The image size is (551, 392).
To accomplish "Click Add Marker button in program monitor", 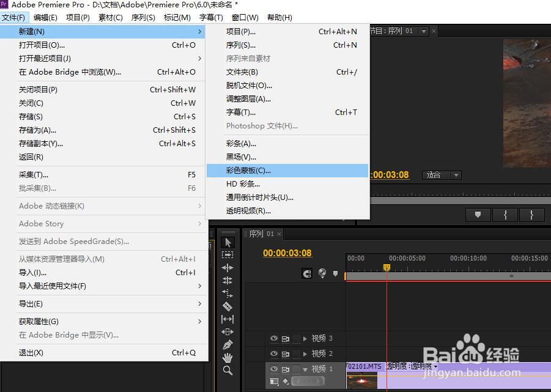I will coord(478,215).
